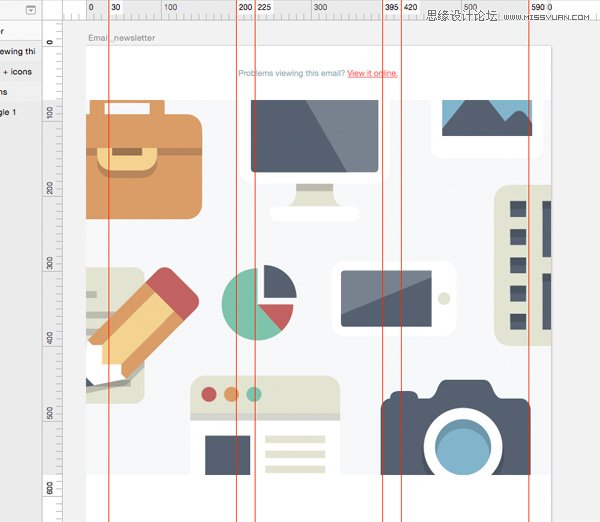Click the guide marker at 30 on ruler
The width and height of the screenshot is (600, 522).
(x=115, y=7)
